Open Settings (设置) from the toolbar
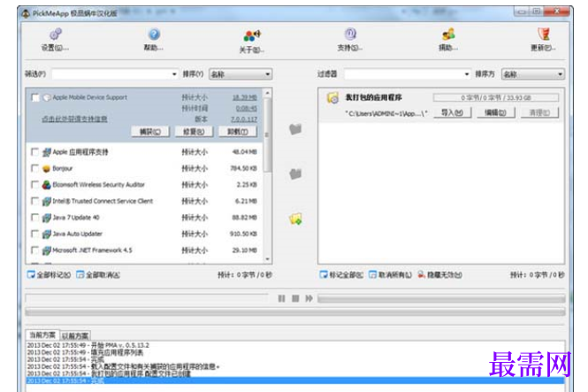 coord(56,35)
